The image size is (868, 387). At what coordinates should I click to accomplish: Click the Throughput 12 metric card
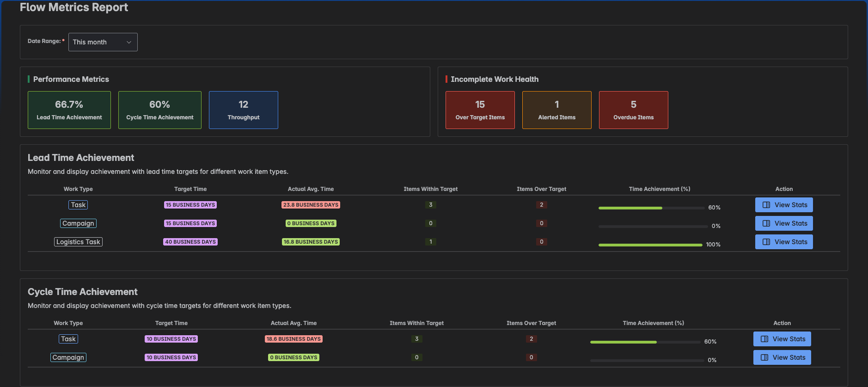pos(244,110)
